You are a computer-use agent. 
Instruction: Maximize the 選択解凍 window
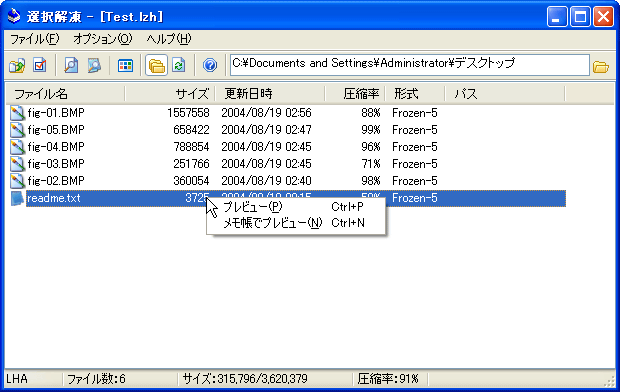coord(580,17)
